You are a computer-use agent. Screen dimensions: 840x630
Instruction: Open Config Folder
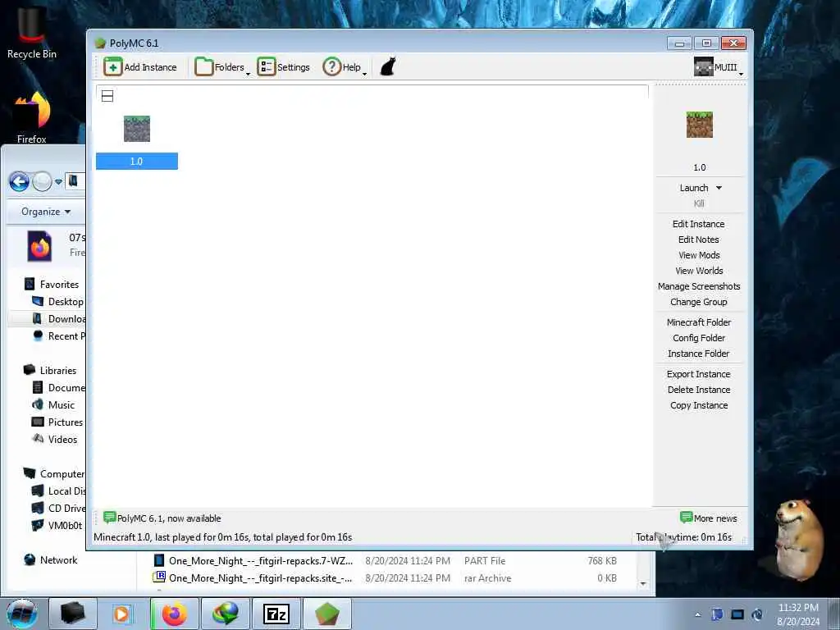(x=699, y=338)
